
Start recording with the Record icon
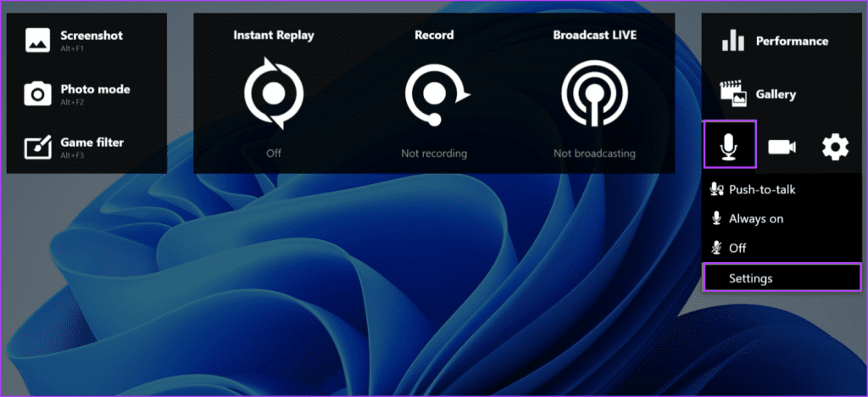tap(437, 93)
